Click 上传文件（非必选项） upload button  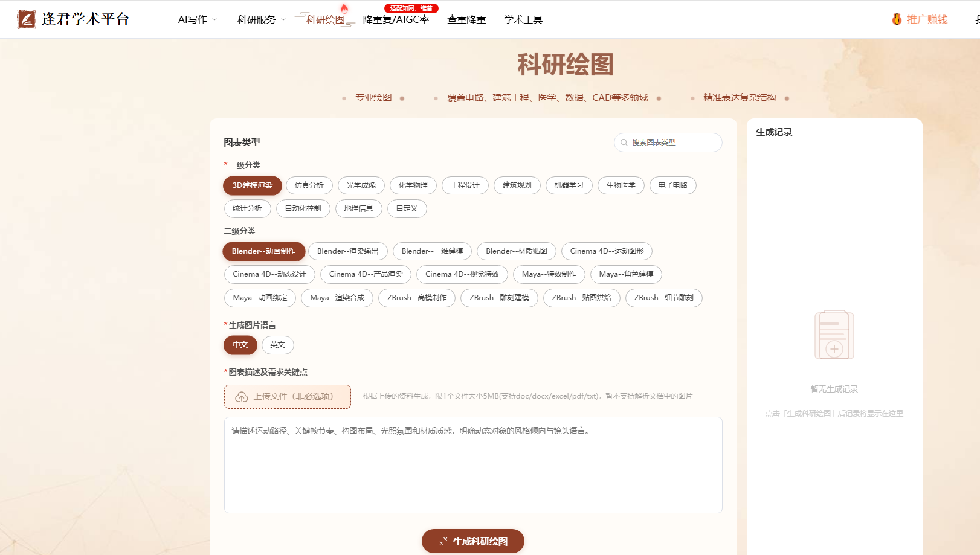click(x=288, y=397)
